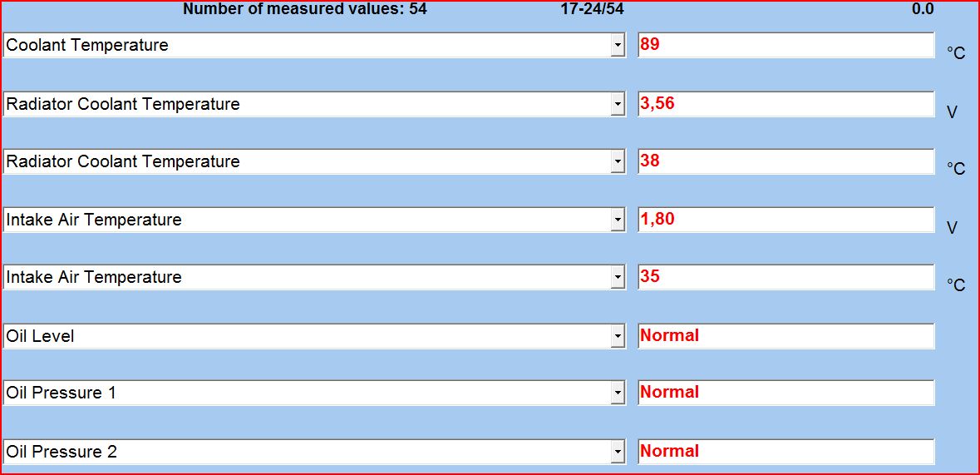This screenshot has width=980, height=475.
Task: Click the 'Number of measured values: 54' header
Action: pos(304,9)
